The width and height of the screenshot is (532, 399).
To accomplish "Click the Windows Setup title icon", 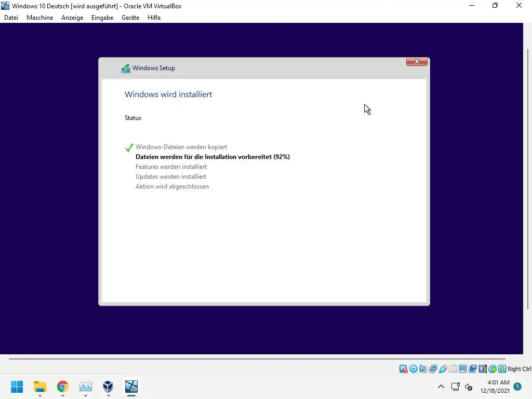I will click(x=126, y=69).
